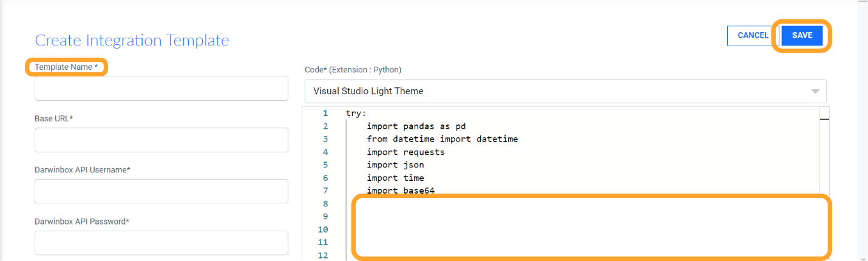Click the 'import pandas as pd' line
The height and width of the screenshot is (261, 868).
click(416, 126)
